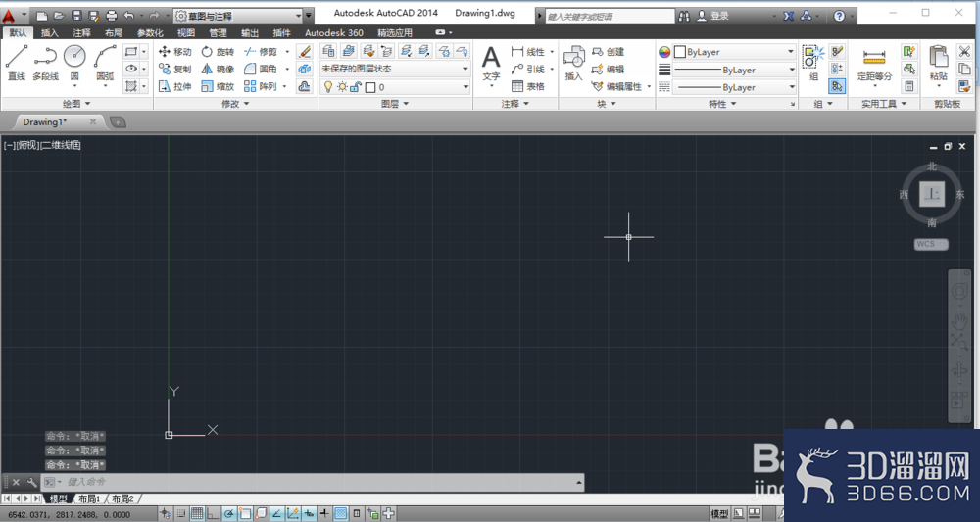Screen dimensions: 980x522
Task: Click the Print icon in quick access toolbar
Action: click(112, 15)
